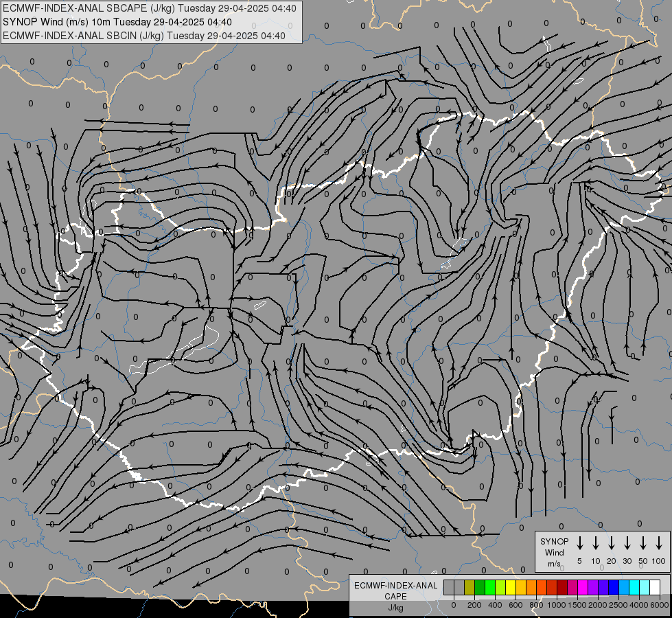This screenshot has height=618, width=672.
Task: Click the 'm/s' unit in the wind legend
Action: point(554,564)
